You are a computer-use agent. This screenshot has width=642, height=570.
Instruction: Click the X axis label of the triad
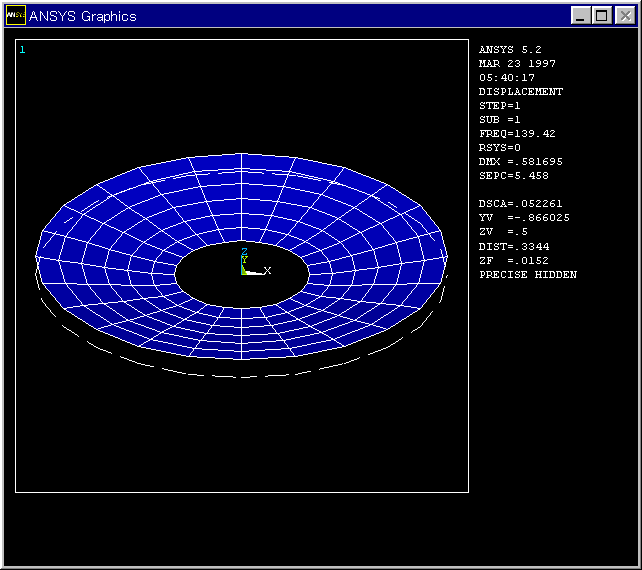267,271
